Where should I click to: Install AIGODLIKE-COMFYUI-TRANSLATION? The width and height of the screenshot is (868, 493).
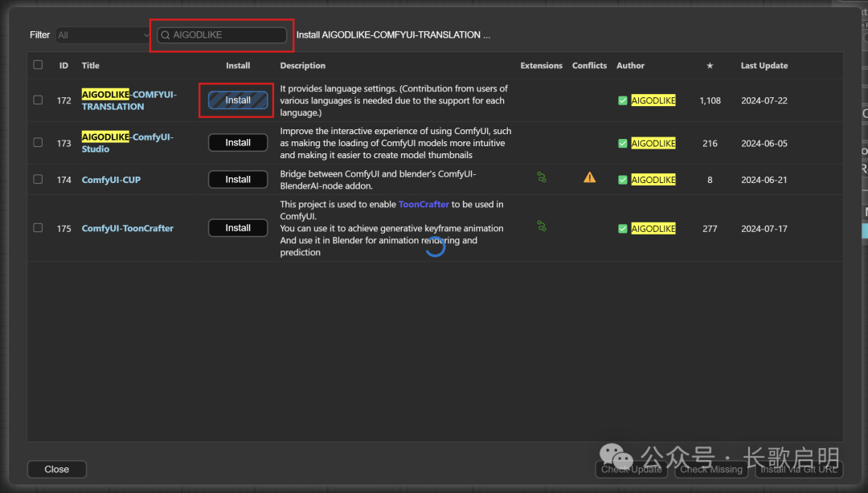(x=238, y=100)
